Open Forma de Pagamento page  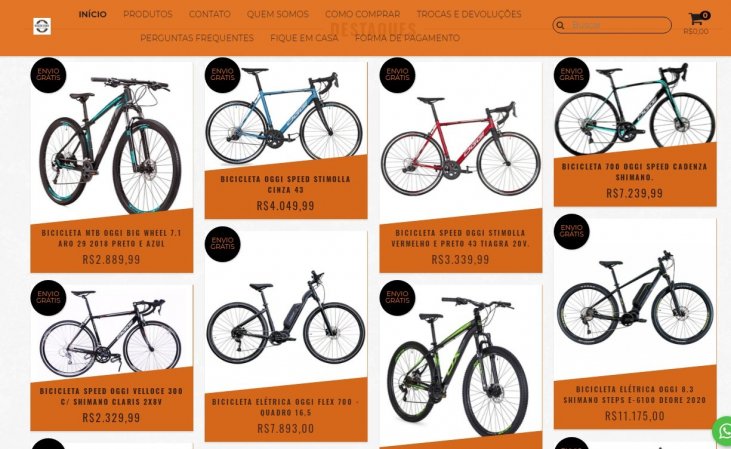pyautogui.click(x=407, y=38)
